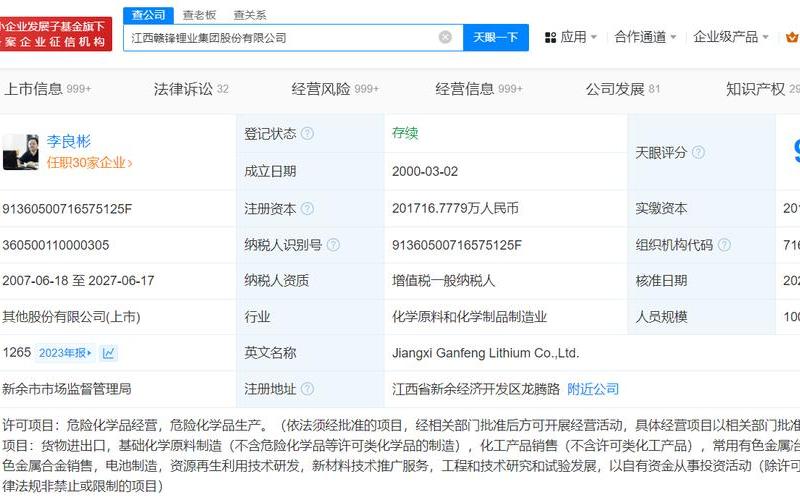Click 李良彬's portrait photo
Viewport: 800px width, 500px height.
click(x=20, y=152)
